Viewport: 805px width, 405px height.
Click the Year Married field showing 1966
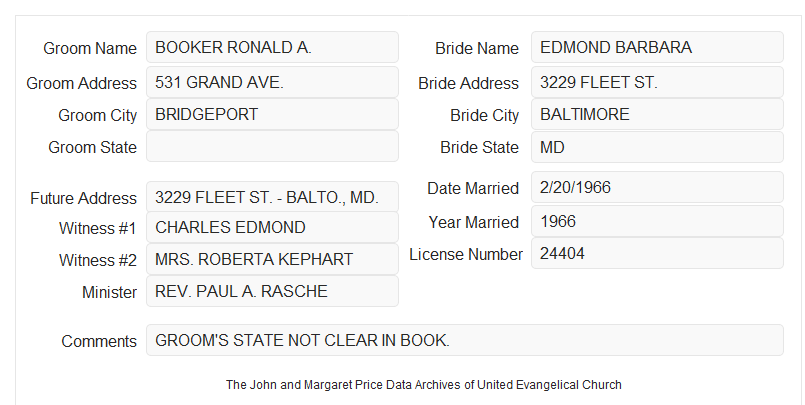coord(657,221)
